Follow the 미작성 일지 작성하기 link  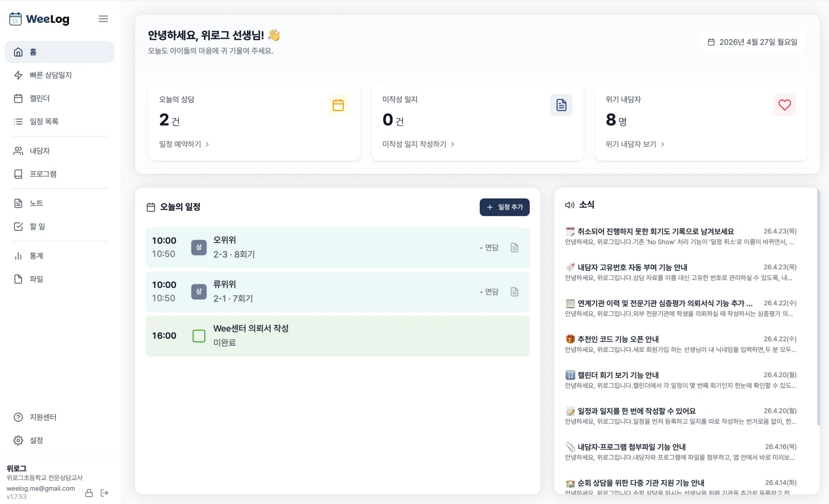tap(418, 144)
